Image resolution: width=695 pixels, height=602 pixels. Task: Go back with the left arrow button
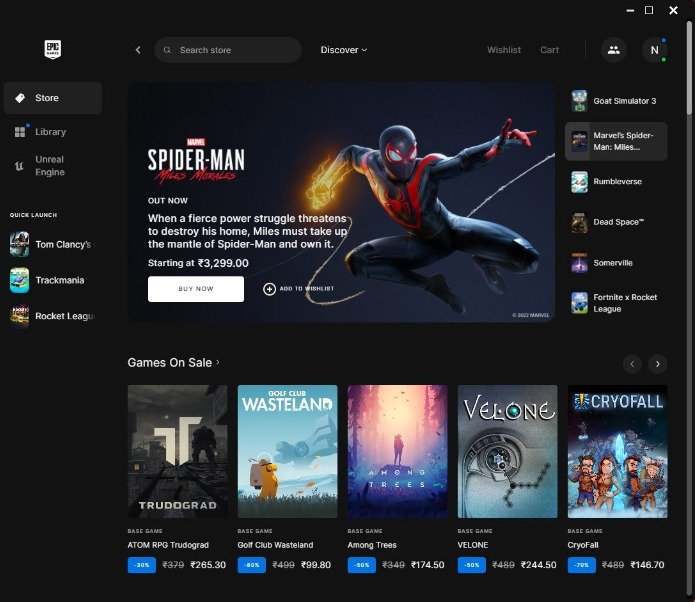[138, 50]
